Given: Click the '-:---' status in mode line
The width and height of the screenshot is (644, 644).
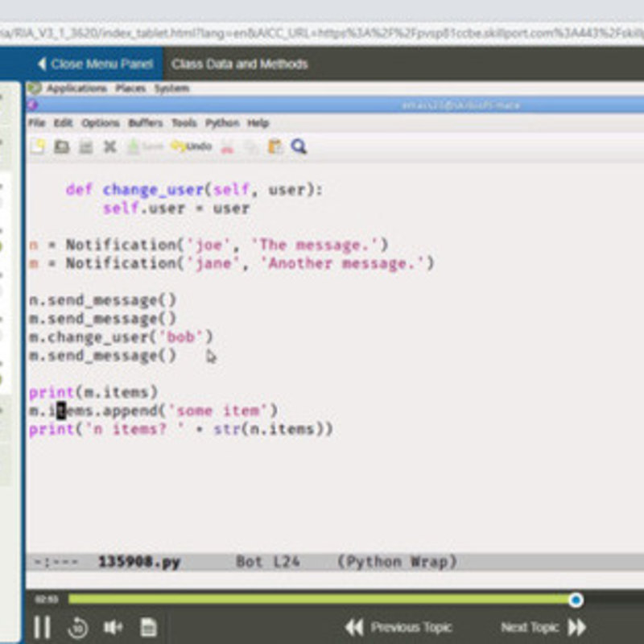Looking at the screenshot, I should pos(56,562).
